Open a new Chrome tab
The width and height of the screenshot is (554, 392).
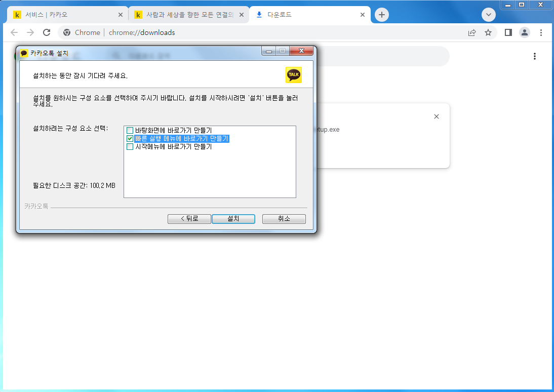pos(382,15)
